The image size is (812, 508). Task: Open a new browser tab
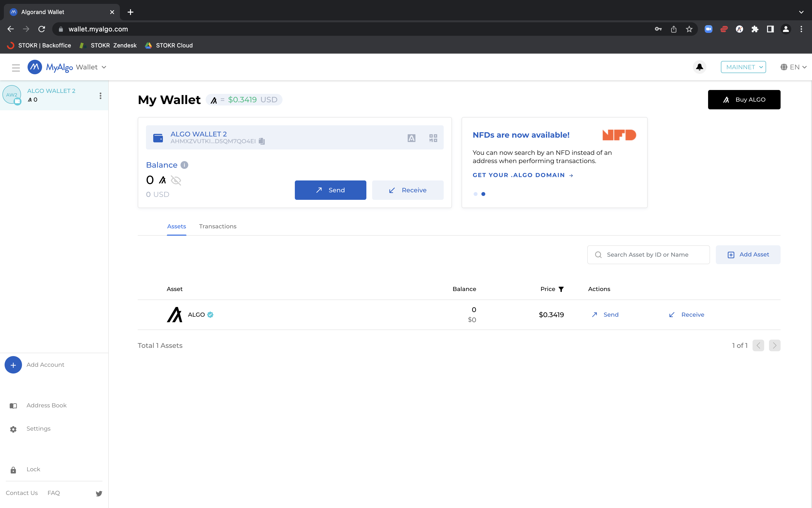[x=130, y=12]
